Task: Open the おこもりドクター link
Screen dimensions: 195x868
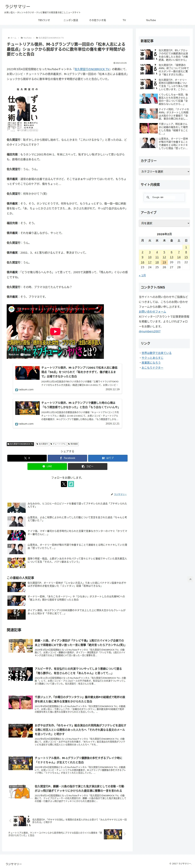Action: pyautogui.click(x=152, y=368)
